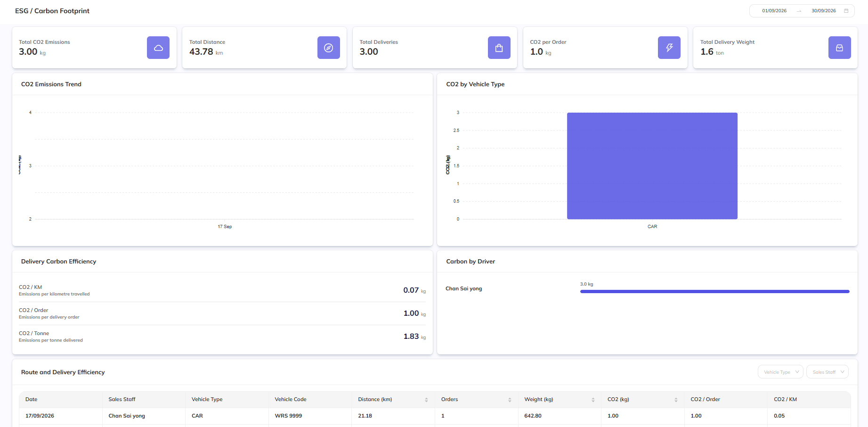Sort table by Distance (km) column

[x=426, y=400]
